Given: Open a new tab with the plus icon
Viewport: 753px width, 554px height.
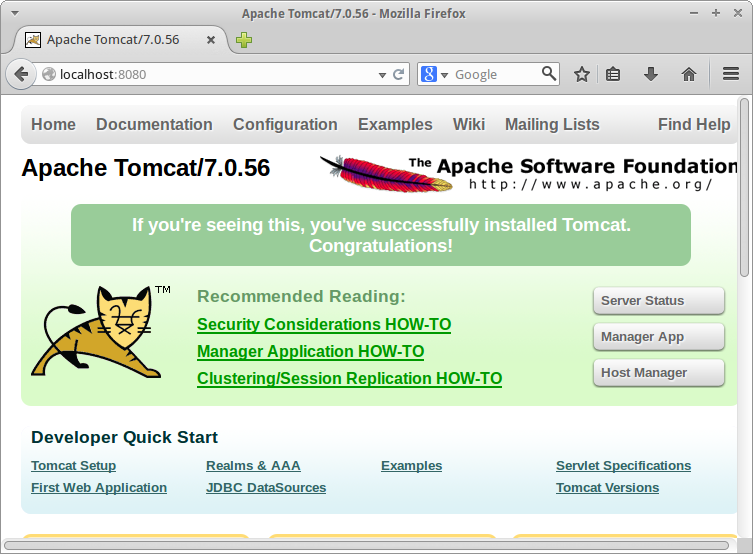Looking at the screenshot, I should pyautogui.click(x=244, y=40).
